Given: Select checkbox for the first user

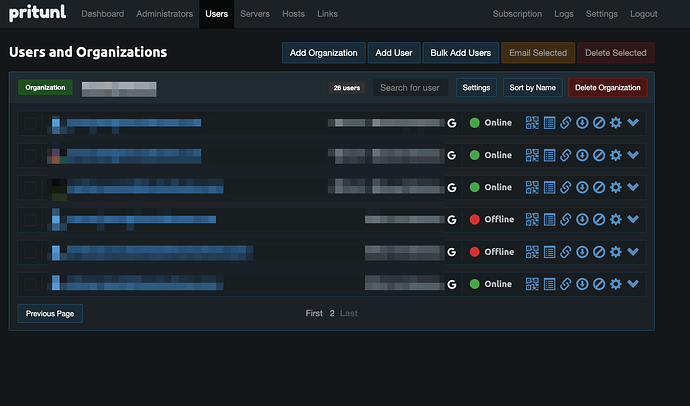Looking at the screenshot, I should (x=30, y=123).
